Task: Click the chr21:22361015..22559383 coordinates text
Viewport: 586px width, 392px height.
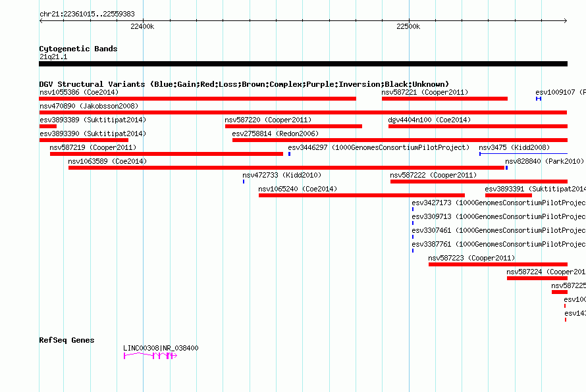Action: coord(87,14)
